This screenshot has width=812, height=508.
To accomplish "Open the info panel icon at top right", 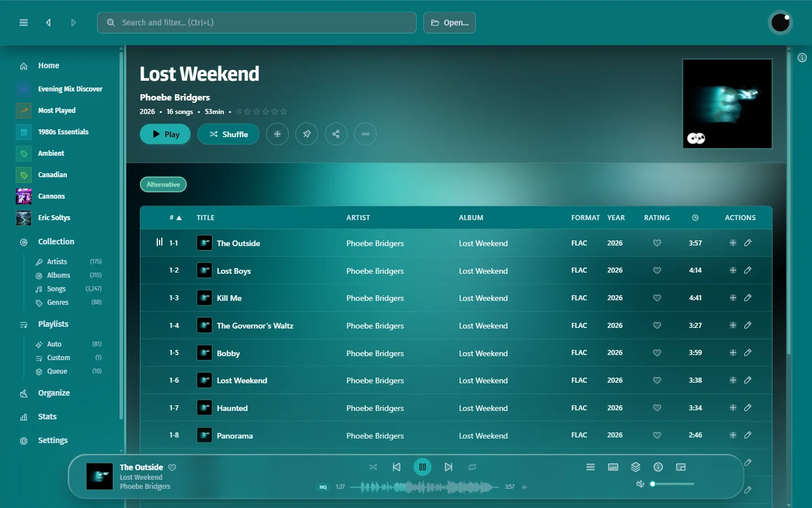I will click(802, 58).
